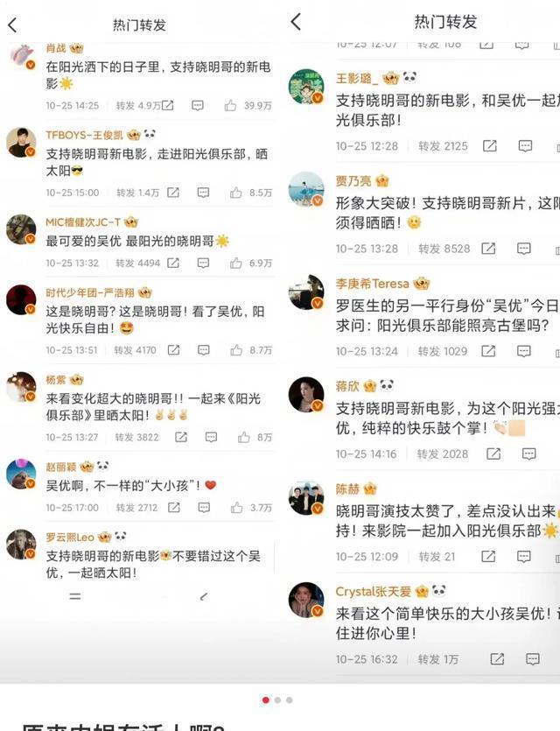Open 罗云熙Leo's username link

click(70, 537)
